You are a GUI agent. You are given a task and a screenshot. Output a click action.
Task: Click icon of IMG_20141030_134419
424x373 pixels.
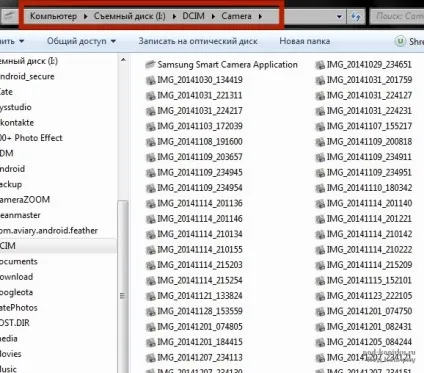(x=151, y=80)
